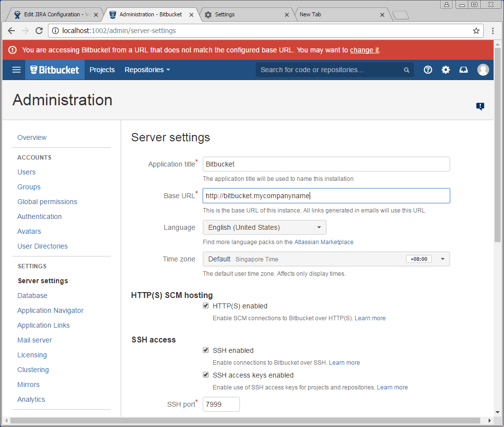504x427 pixels.
Task: Open Database in the sidebar
Action: 33,296
